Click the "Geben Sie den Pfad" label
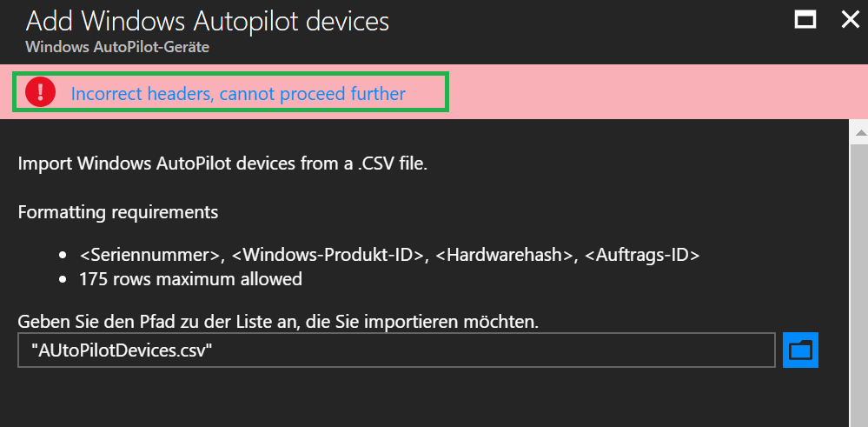 tap(278, 322)
